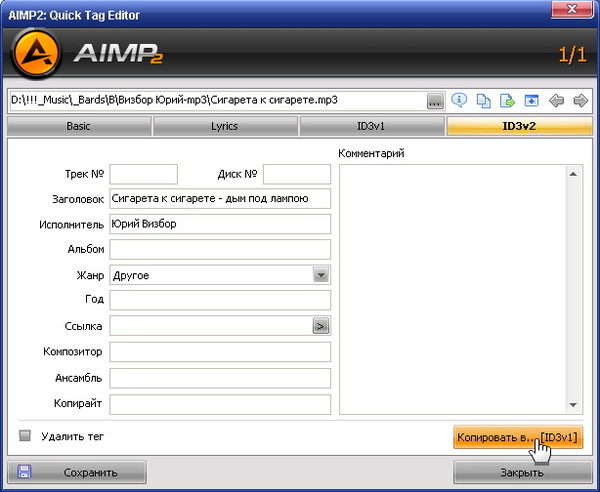
Task: Click the copy tags icon in toolbar
Action: (x=483, y=101)
